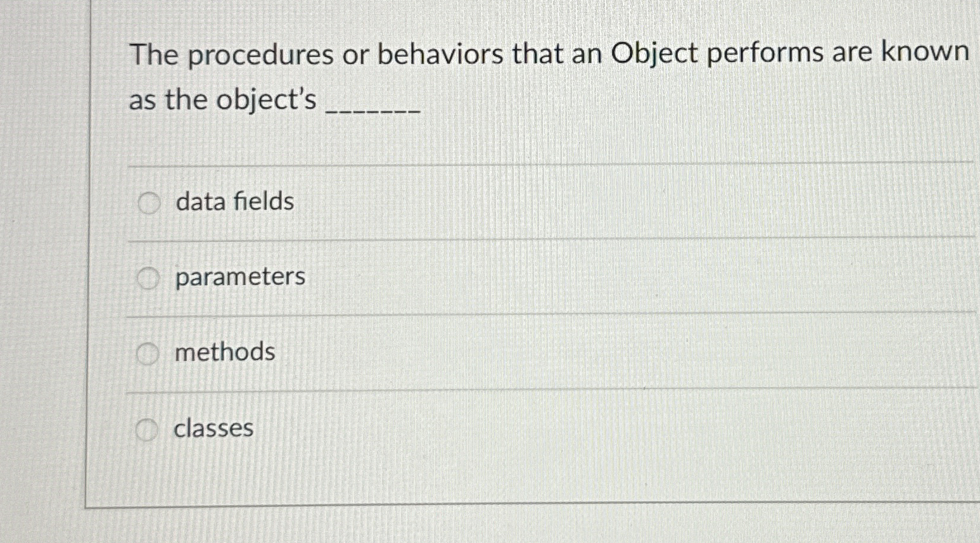The height and width of the screenshot is (543, 980).
Task: Click the 'methods' answer label
Action: (224, 353)
